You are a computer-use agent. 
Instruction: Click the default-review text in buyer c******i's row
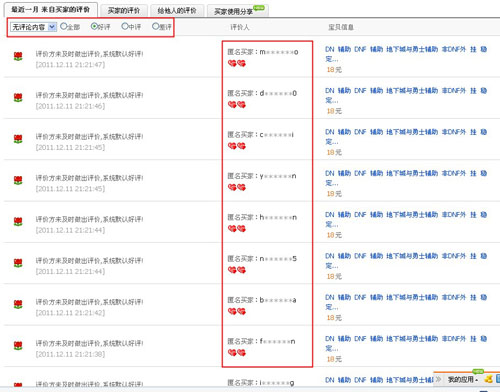tap(89, 136)
